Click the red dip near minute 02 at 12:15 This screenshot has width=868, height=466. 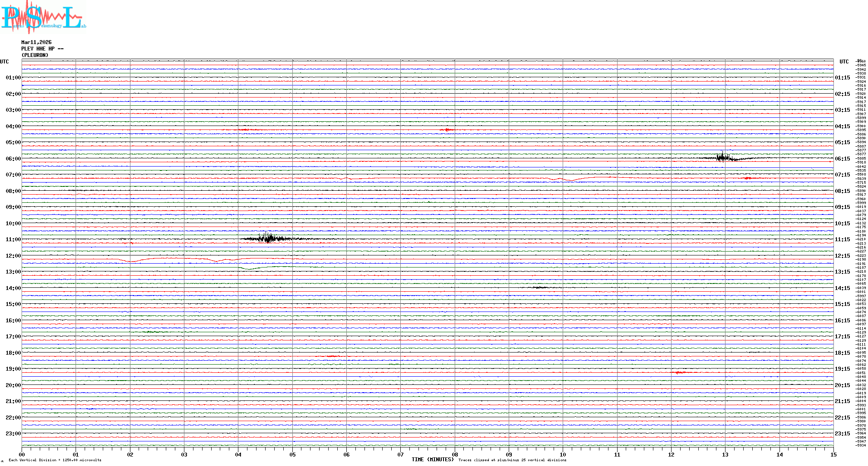(x=131, y=261)
